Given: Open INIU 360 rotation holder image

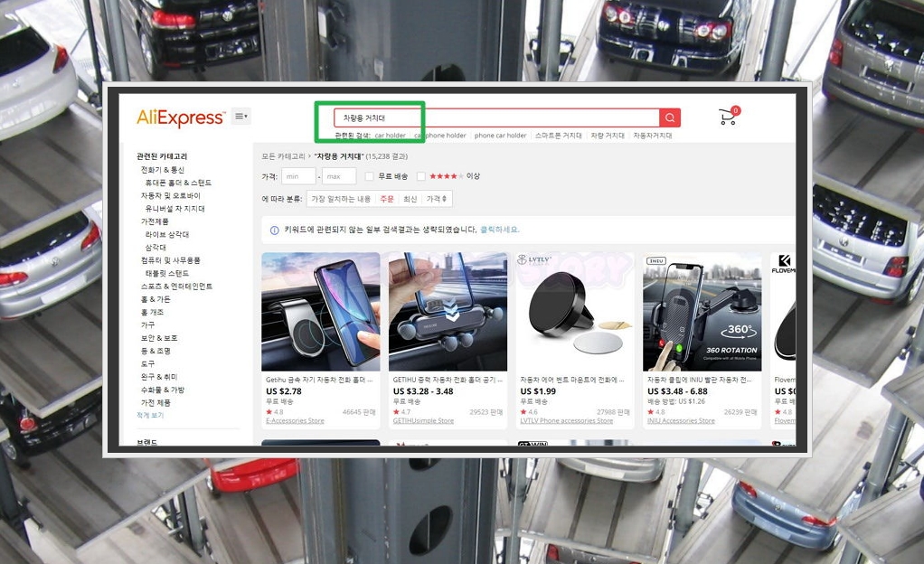Looking at the screenshot, I should pos(702,312).
